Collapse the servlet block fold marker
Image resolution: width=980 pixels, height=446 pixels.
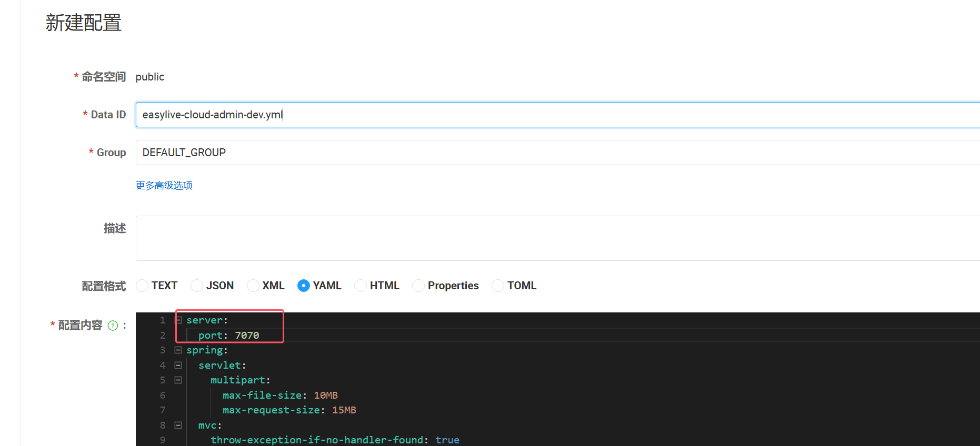click(178, 365)
